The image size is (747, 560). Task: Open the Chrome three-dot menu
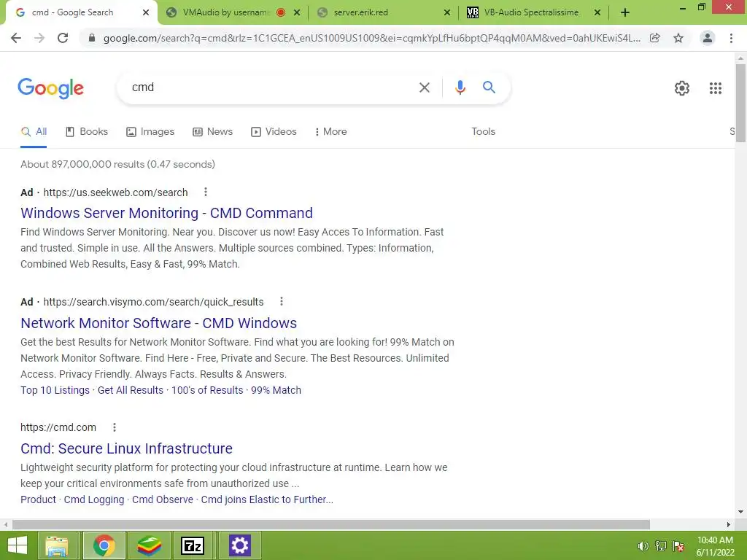click(x=731, y=38)
